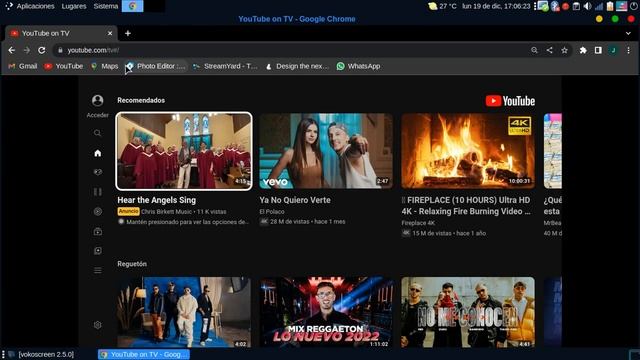Click YouTube on TV taskbar window button

point(144,354)
